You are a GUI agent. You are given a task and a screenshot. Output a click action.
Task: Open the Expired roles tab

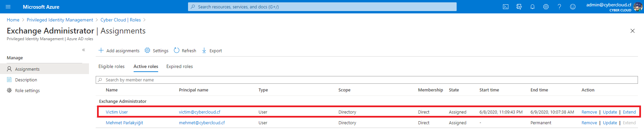[x=180, y=66]
